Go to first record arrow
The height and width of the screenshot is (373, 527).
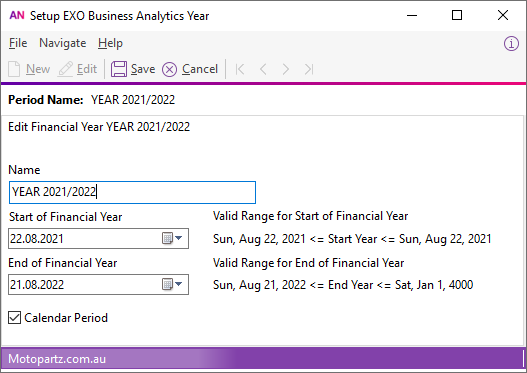point(240,70)
